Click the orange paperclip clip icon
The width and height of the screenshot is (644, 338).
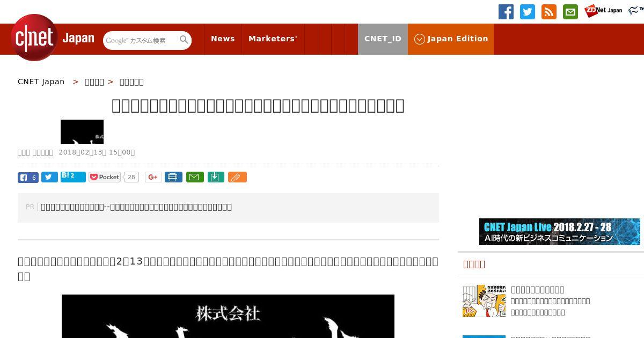[x=237, y=177]
